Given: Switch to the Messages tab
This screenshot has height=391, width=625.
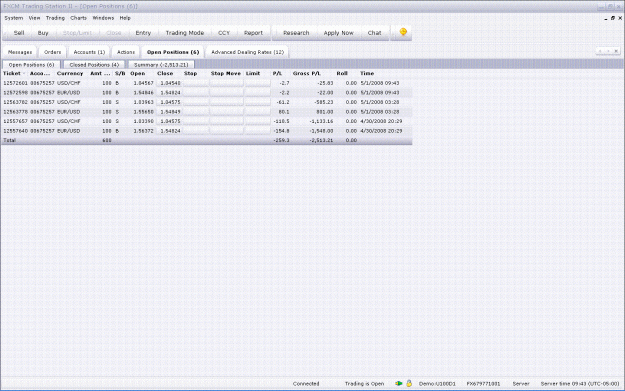Looking at the screenshot, I should (20, 52).
